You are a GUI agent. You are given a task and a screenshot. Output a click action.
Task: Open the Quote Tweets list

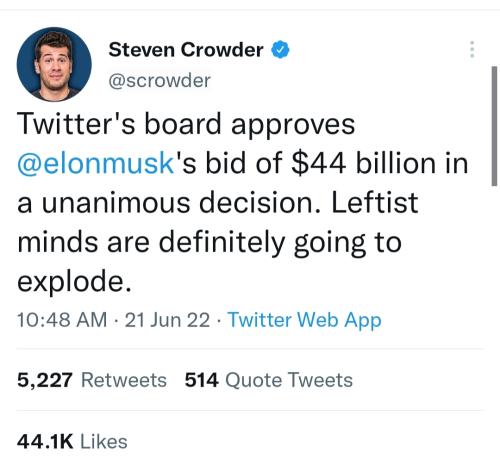(x=289, y=380)
